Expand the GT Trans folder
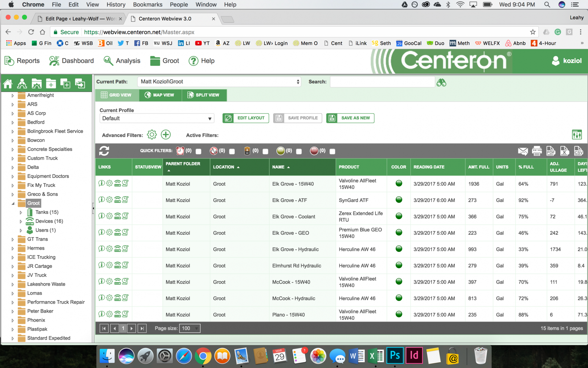 tap(13, 239)
